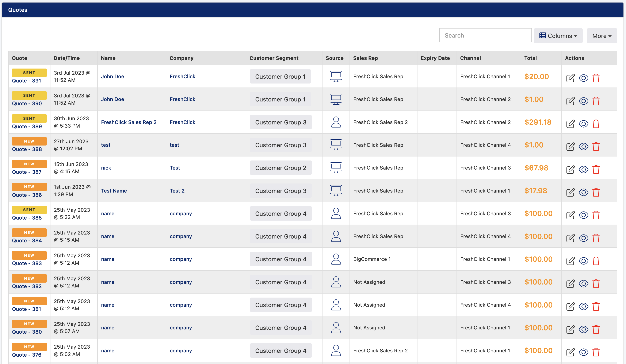The height and width of the screenshot is (364, 626).
Task: Delete Quote - 390 with the trash icon
Action: 596,101
